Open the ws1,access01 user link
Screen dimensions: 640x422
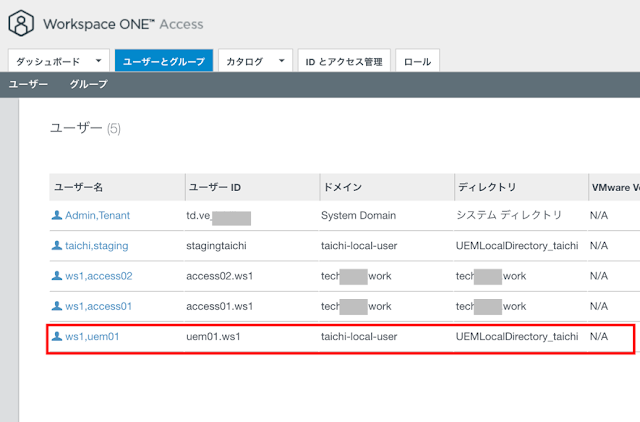98,306
